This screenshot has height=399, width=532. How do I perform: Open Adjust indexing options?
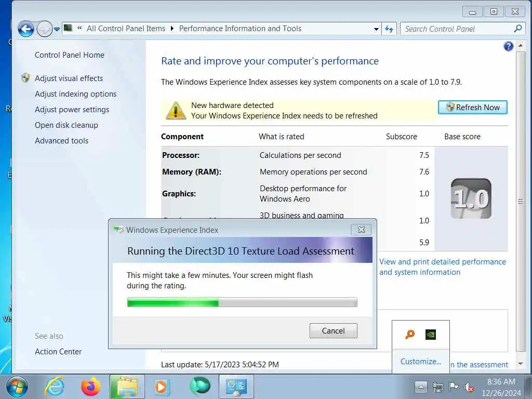pyautogui.click(x=76, y=94)
